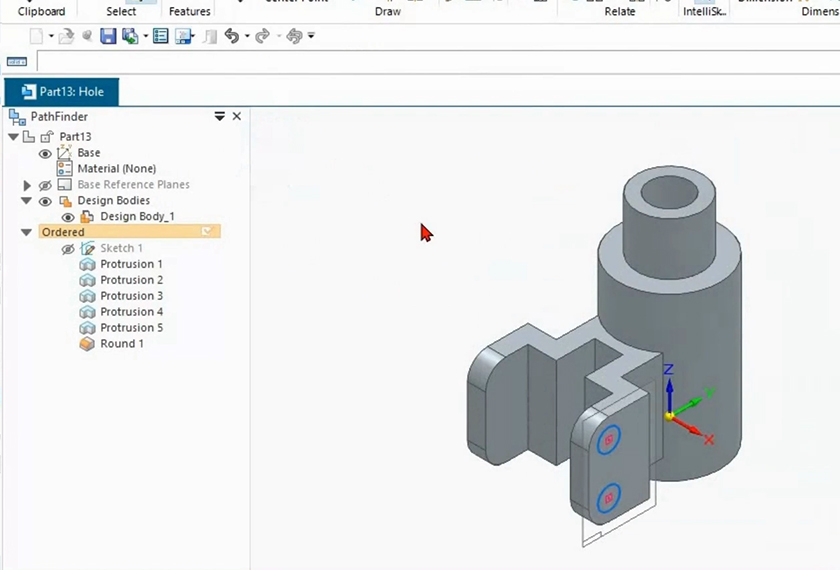
Task: Click the Round 1 feature icon
Action: [87, 344]
